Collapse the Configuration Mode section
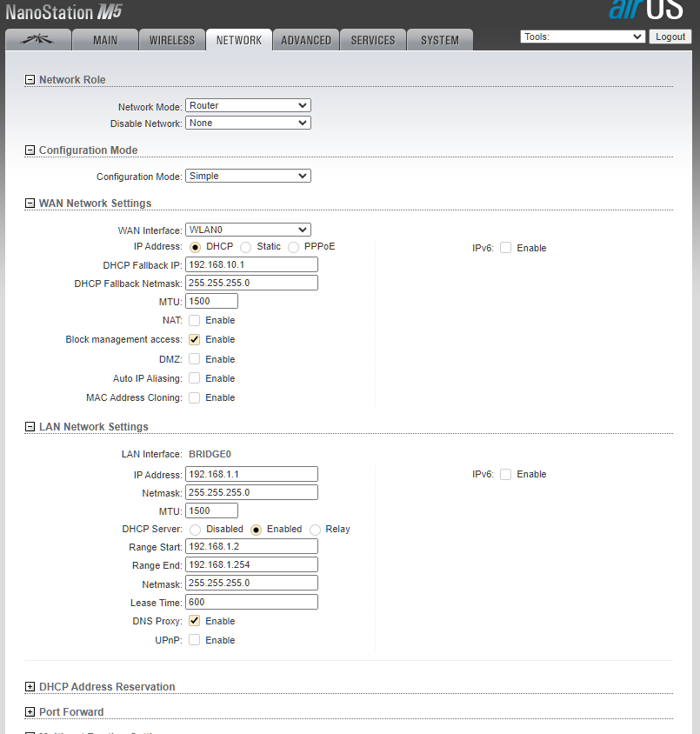 (x=30, y=150)
